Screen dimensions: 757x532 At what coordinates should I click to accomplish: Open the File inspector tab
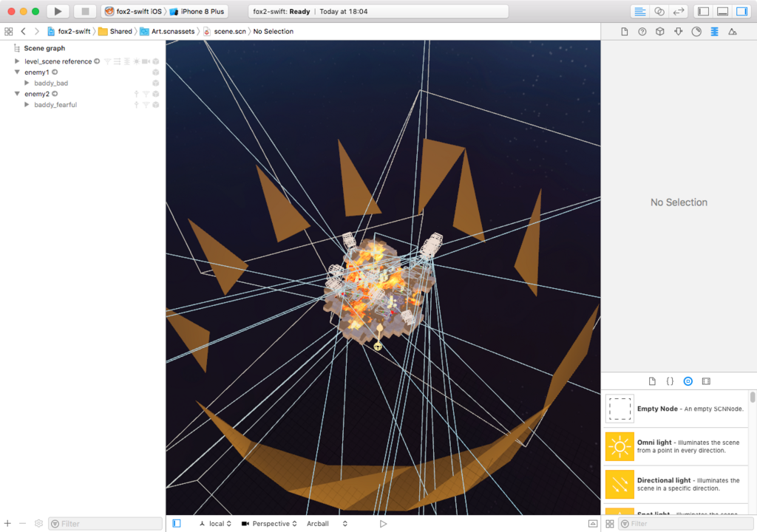point(624,31)
